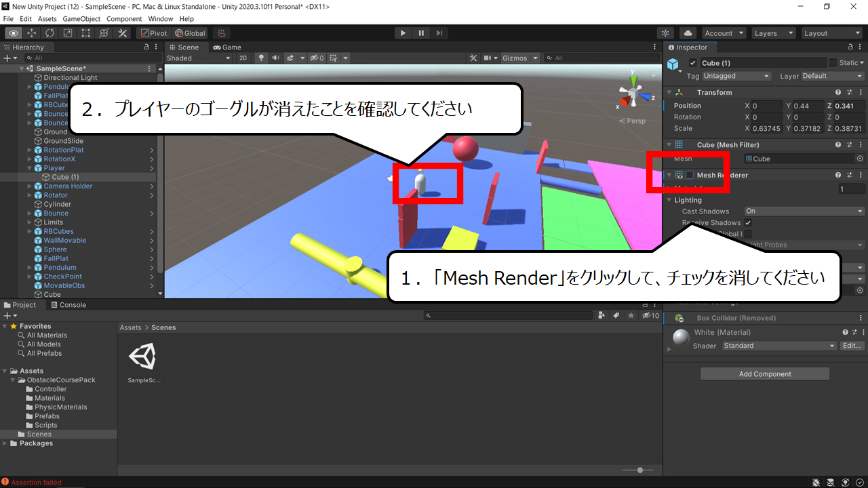Click the Position Z value field
This screenshot has width=868, height=488.
click(849, 106)
